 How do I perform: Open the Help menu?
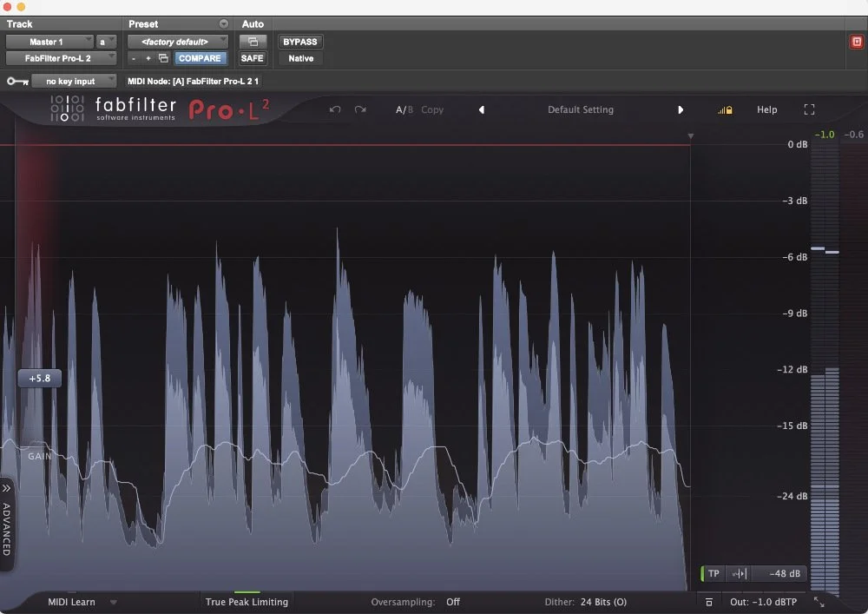click(x=766, y=109)
